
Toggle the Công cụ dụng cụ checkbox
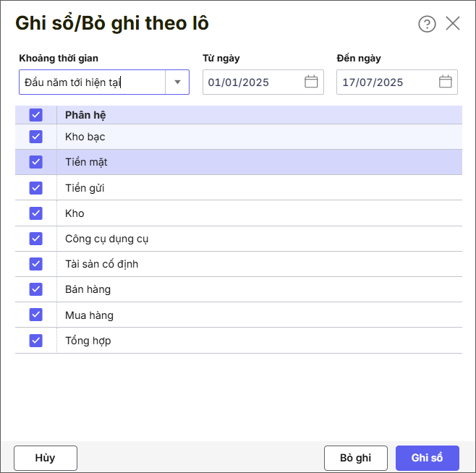pyautogui.click(x=36, y=239)
